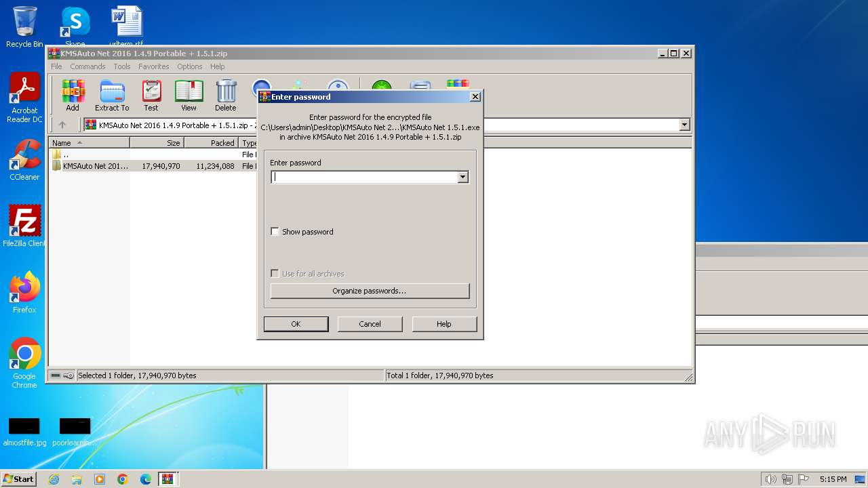The width and height of the screenshot is (868, 488).
Task: Click the volume speaker tray icon
Action: pos(770,479)
